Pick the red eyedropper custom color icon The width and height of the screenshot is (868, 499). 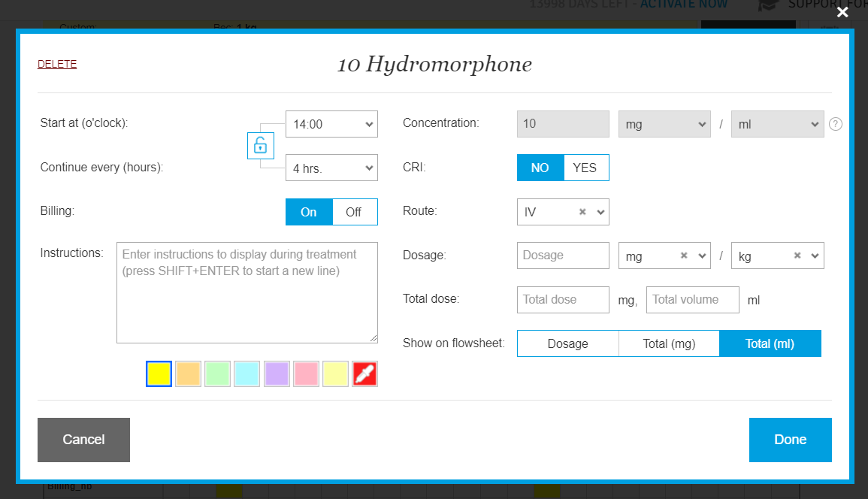pos(364,373)
